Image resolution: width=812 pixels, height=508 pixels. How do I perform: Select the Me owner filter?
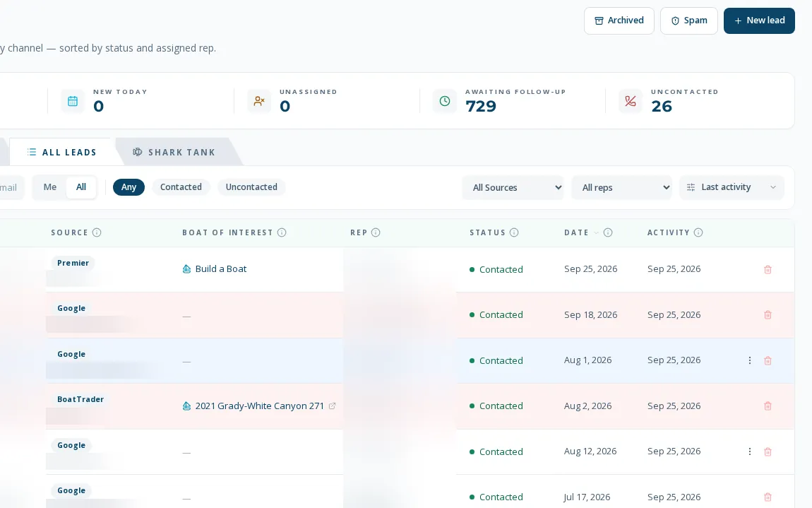(x=49, y=187)
